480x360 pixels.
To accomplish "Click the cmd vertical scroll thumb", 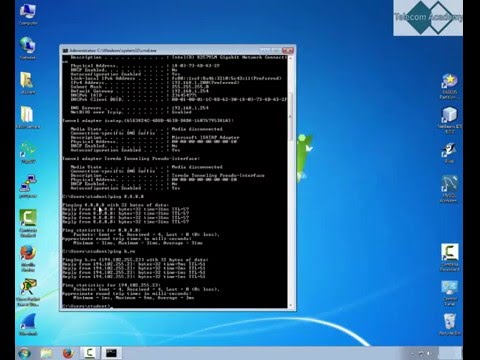I will tap(291, 117).
